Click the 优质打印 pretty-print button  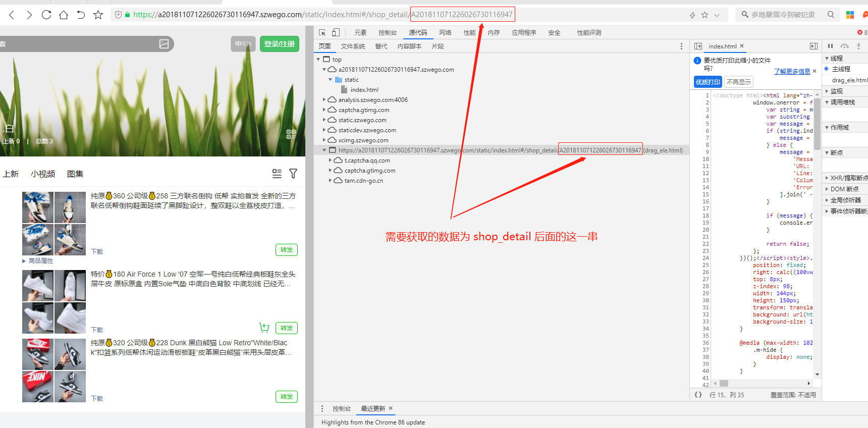(x=708, y=82)
